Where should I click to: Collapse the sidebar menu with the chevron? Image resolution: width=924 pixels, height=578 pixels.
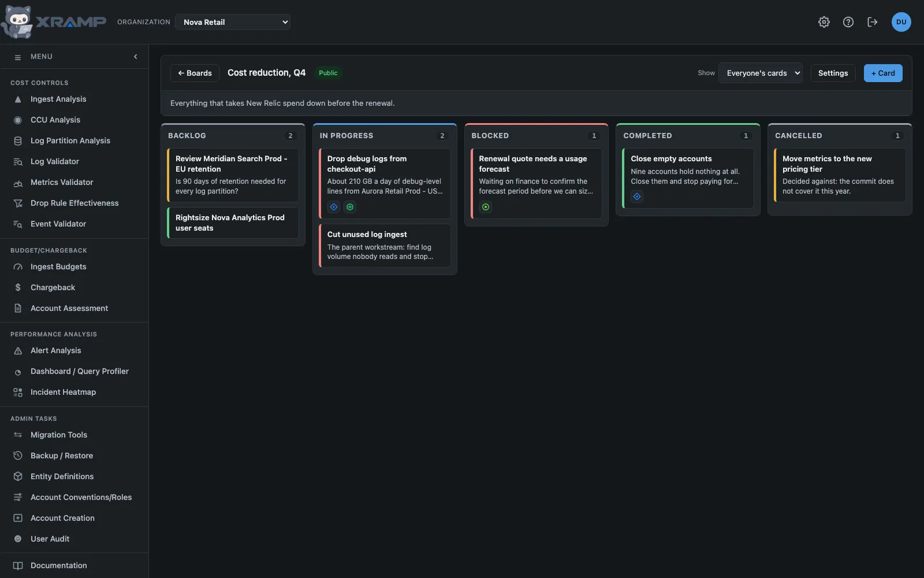pyautogui.click(x=136, y=57)
